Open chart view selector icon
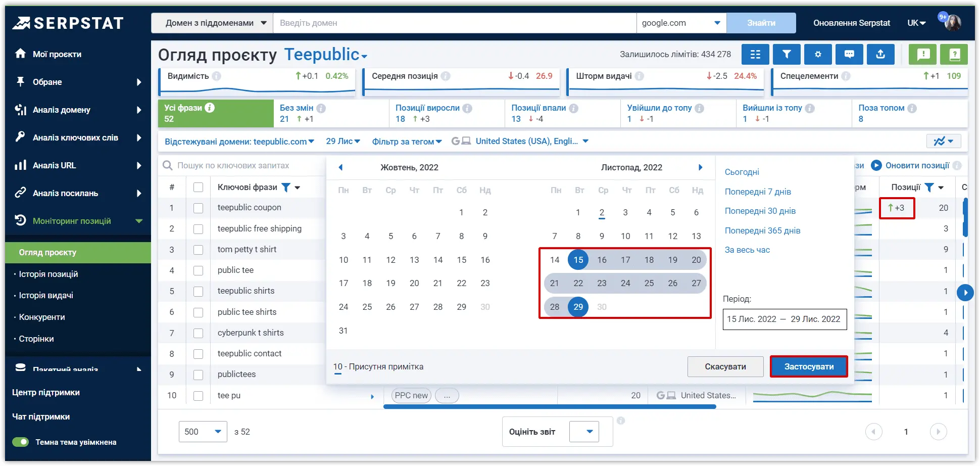 (944, 141)
